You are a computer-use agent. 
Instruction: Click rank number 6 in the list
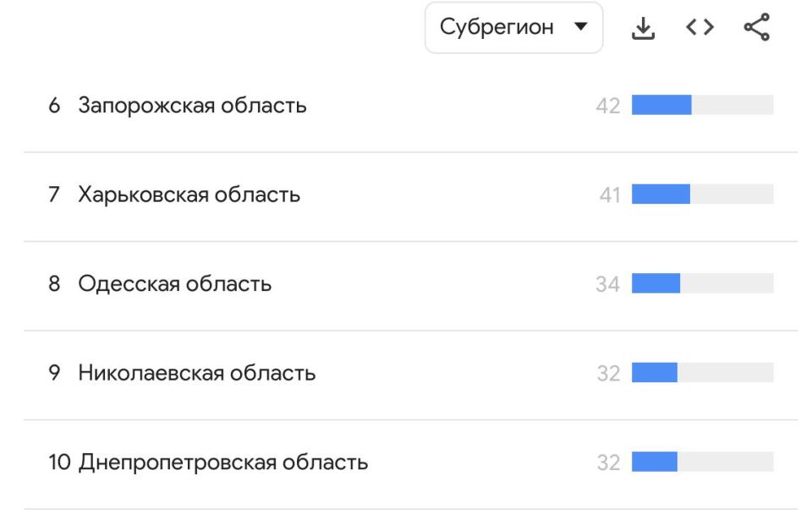click(54, 106)
